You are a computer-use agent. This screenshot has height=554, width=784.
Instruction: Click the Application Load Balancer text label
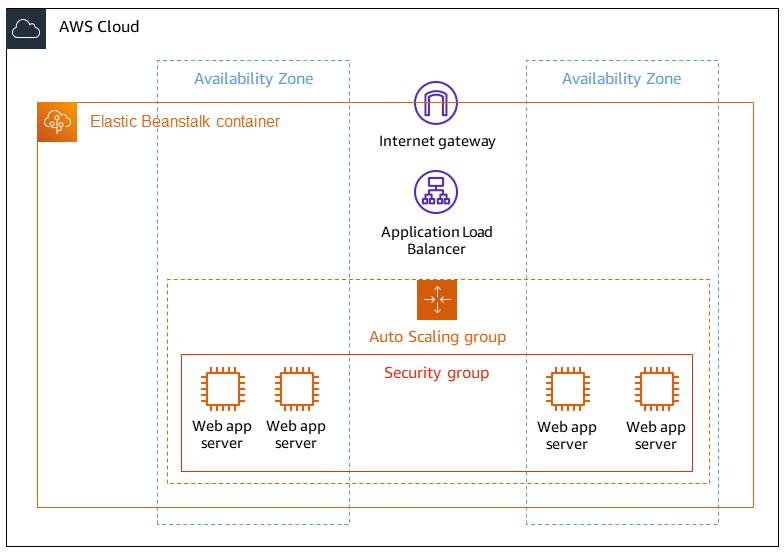(436, 240)
